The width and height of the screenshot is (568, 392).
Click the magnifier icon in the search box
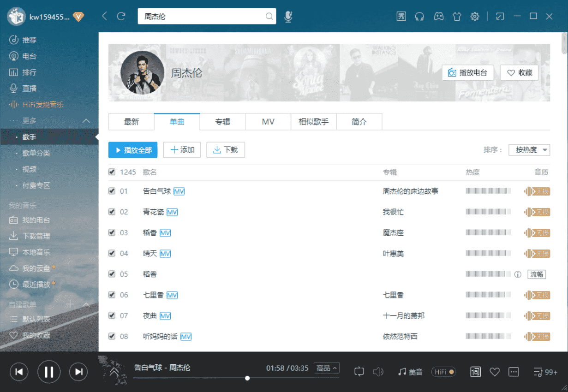(x=269, y=17)
